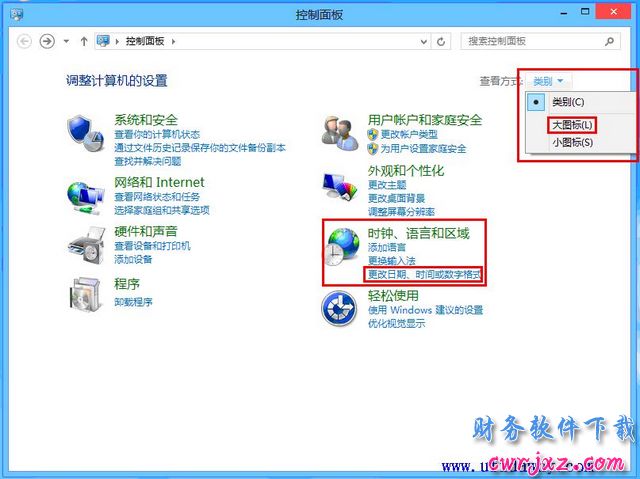640x479 pixels.
Task: Click 使用 Windows 建议的设置 link
Action: (x=425, y=310)
